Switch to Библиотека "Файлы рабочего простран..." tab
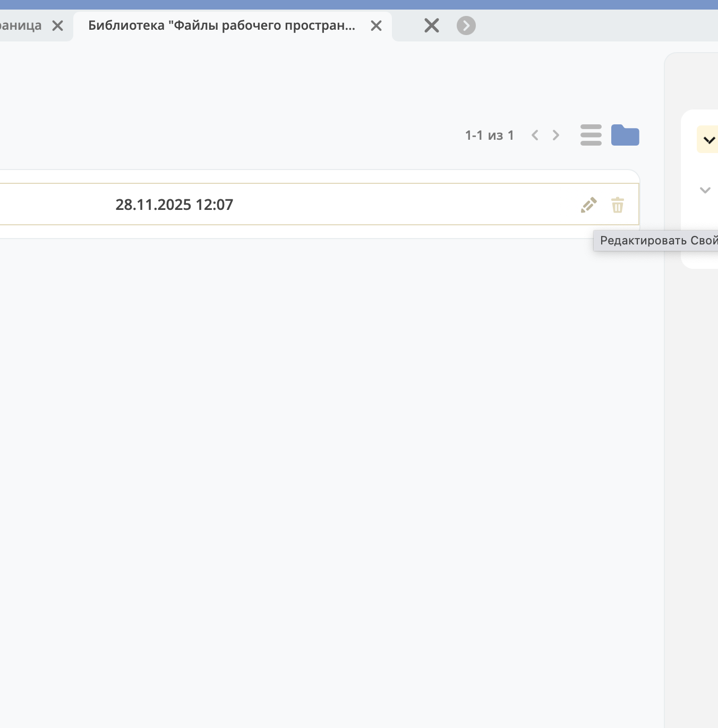The width and height of the screenshot is (718, 728). [x=221, y=26]
